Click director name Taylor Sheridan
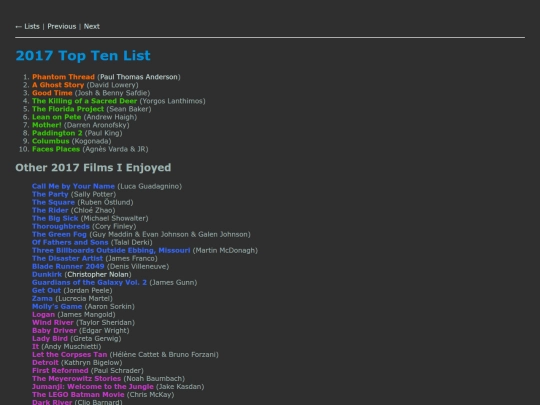This screenshot has width=540, height=405. pyautogui.click(x=105, y=323)
